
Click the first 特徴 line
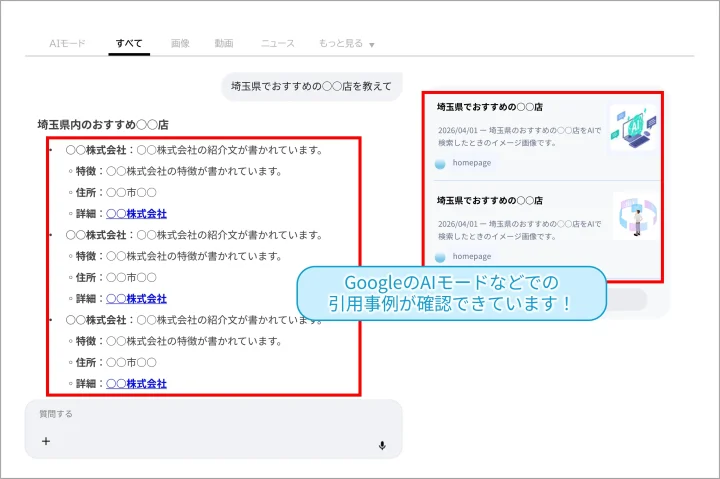click(x=175, y=171)
